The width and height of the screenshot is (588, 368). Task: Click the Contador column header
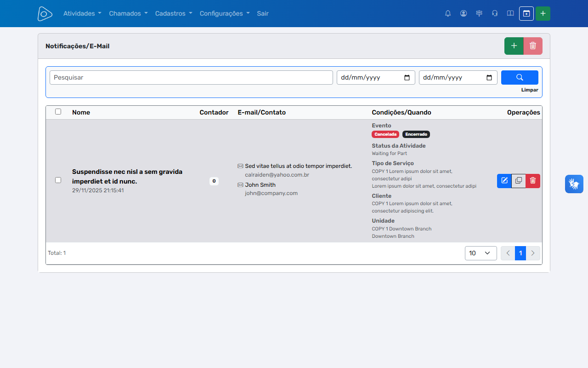coord(214,112)
